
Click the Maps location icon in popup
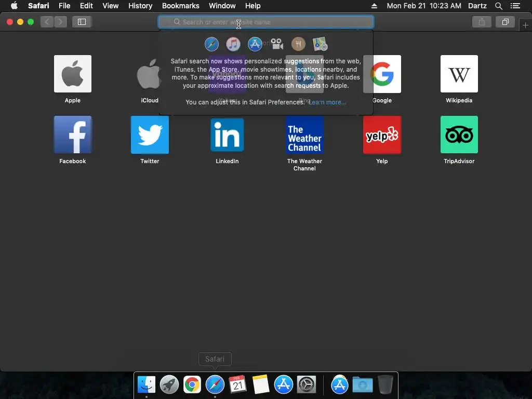pyautogui.click(x=320, y=44)
